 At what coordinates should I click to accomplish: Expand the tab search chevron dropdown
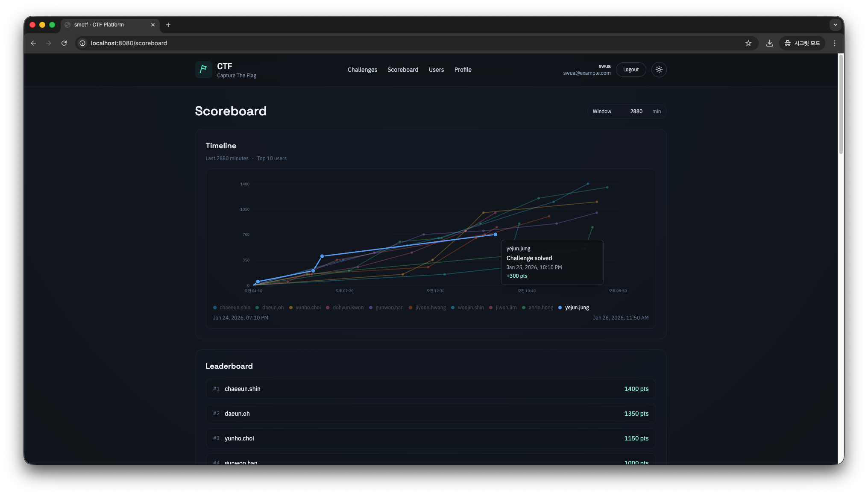[x=835, y=25]
